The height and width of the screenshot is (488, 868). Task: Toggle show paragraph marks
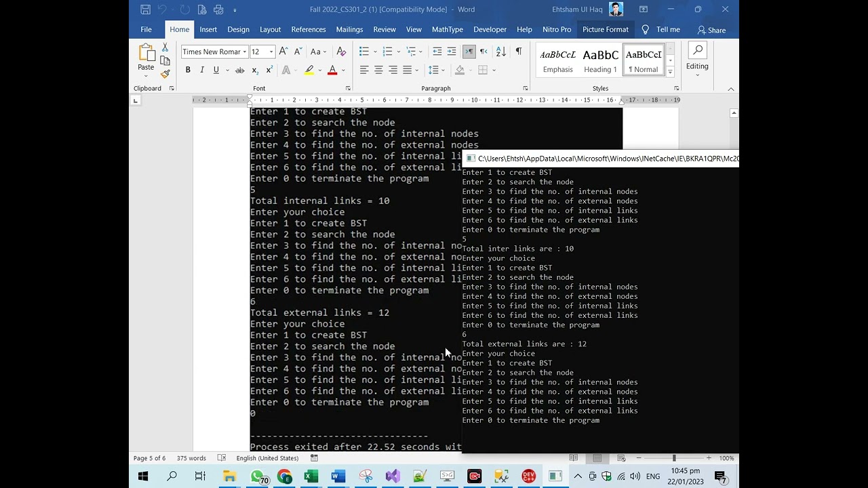[x=519, y=52]
